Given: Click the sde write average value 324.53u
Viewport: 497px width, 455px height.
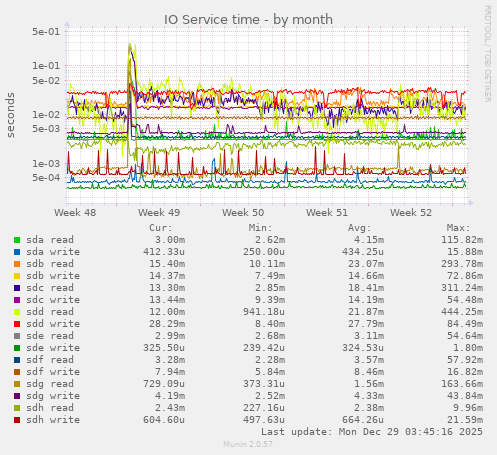Looking at the screenshot, I should (x=363, y=348).
